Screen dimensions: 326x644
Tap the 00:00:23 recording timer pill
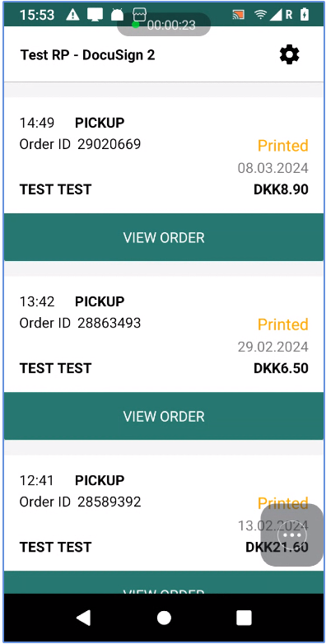click(164, 25)
